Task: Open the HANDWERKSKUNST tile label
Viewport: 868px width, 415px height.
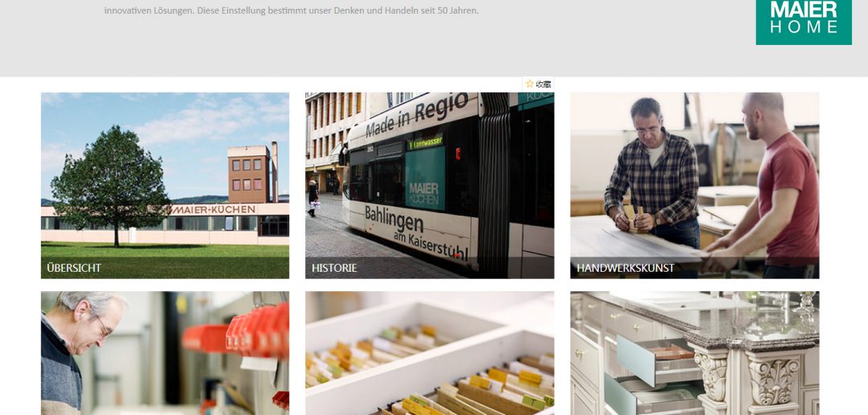Action: click(625, 268)
